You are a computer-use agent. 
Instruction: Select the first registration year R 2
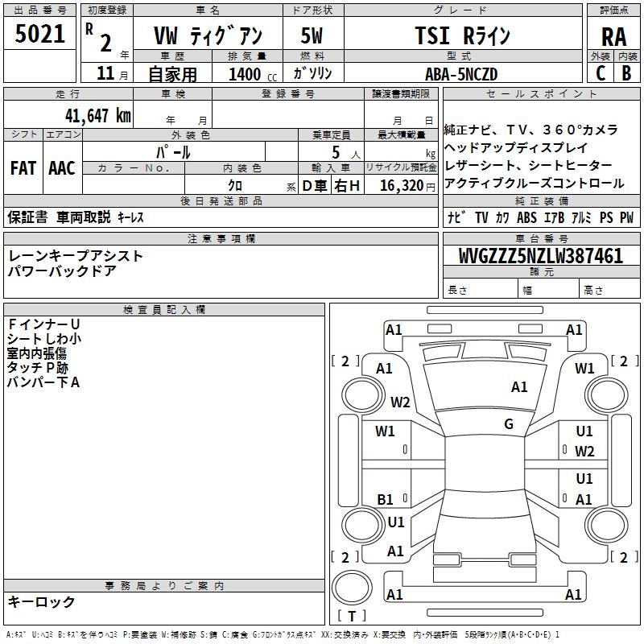click(x=98, y=38)
